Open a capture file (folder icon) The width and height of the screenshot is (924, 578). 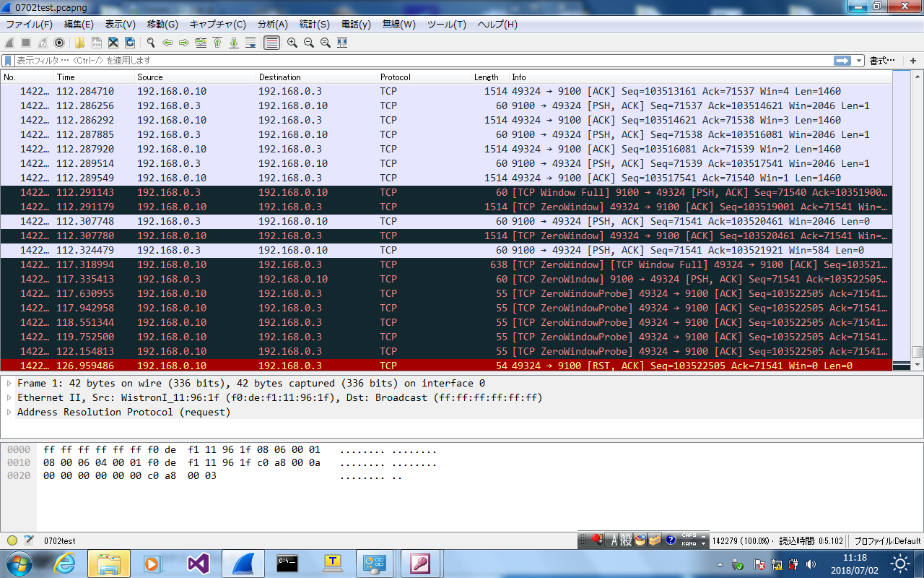(x=79, y=43)
